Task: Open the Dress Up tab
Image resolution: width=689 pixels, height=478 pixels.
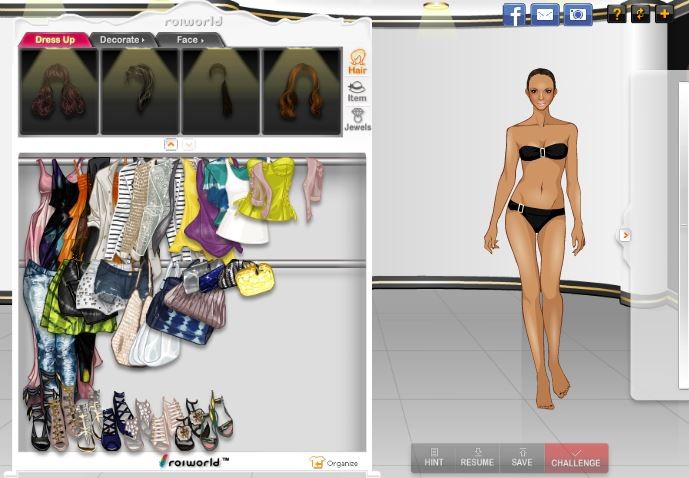Action: coord(55,40)
